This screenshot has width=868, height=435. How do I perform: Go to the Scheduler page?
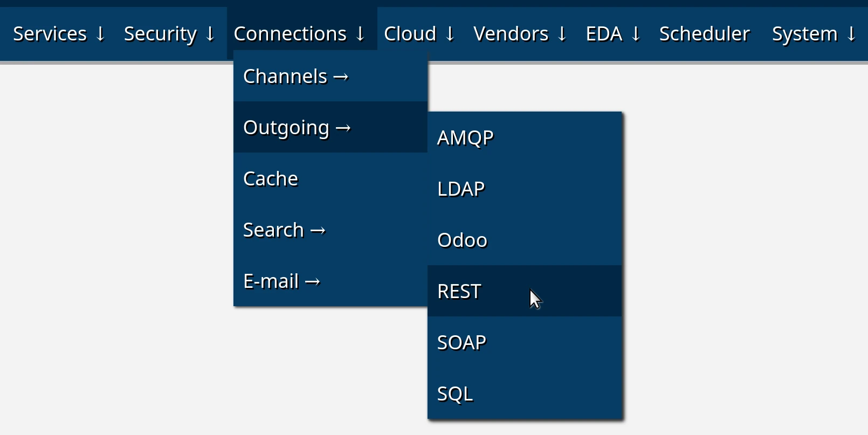pyautogui.click(x=704, y=34)
